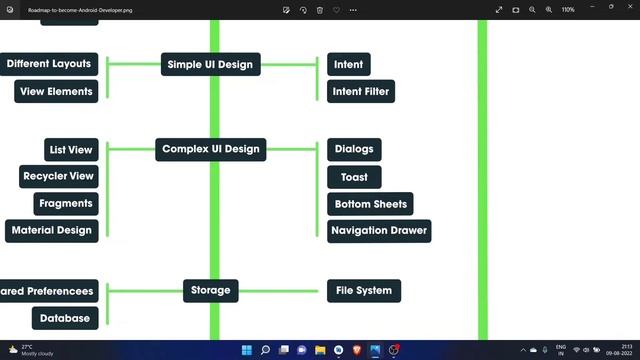Open Task View from the taskbar

284,350
